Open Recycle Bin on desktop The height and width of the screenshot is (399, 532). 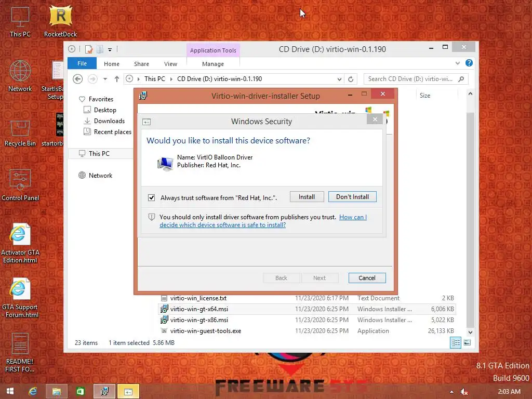[20, 134]
